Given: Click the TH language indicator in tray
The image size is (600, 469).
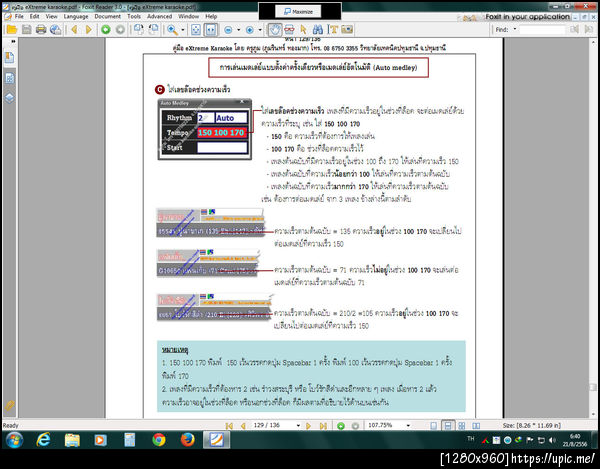Looking at the screenshot, I should (x=471, y=438).
